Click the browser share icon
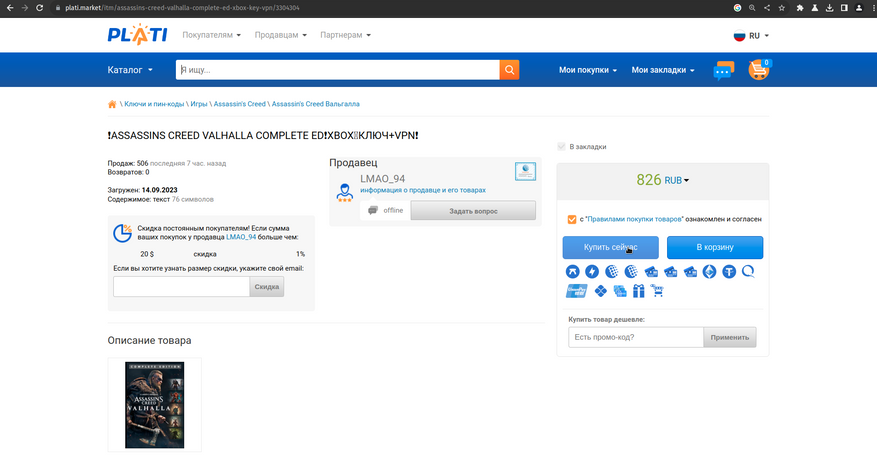This screenshot has height=464, width=877. [x=767, y=8]
